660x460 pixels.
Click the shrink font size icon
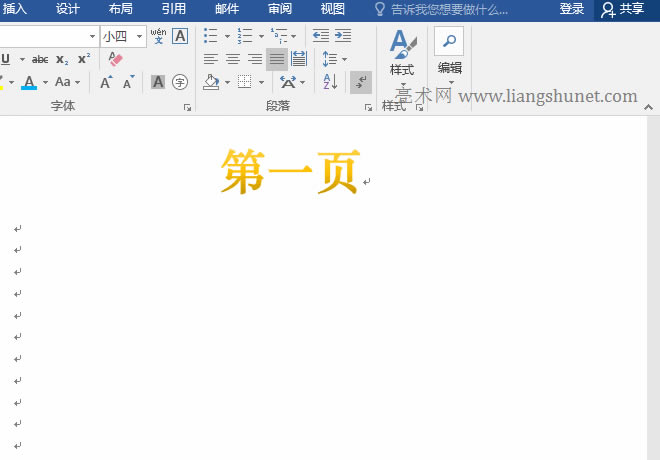pyautogui.click(x=128, y=82)
